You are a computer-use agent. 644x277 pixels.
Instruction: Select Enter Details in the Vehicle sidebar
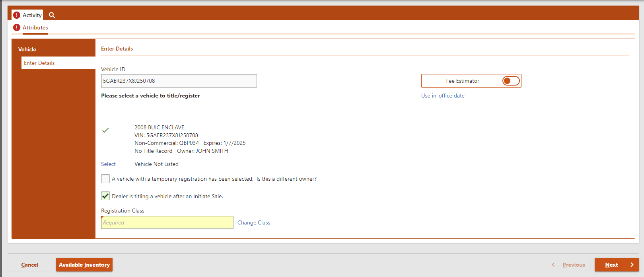(39, 63)
